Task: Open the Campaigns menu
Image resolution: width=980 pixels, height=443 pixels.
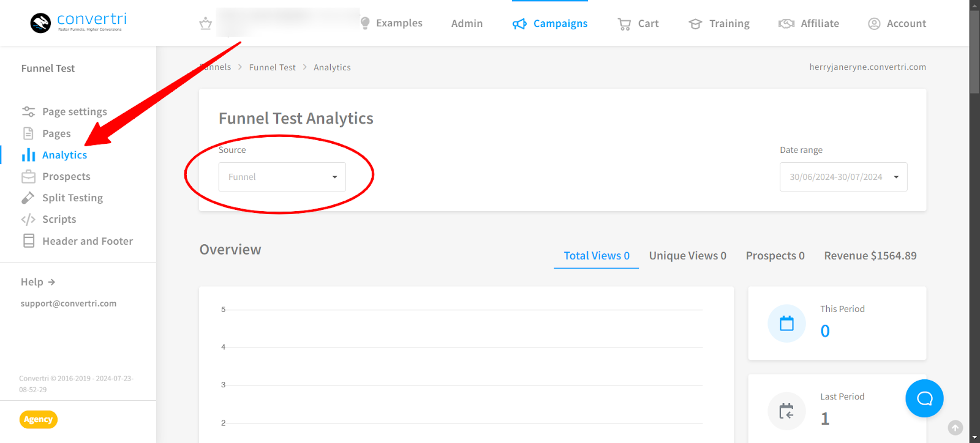Action: pos(550,23)
